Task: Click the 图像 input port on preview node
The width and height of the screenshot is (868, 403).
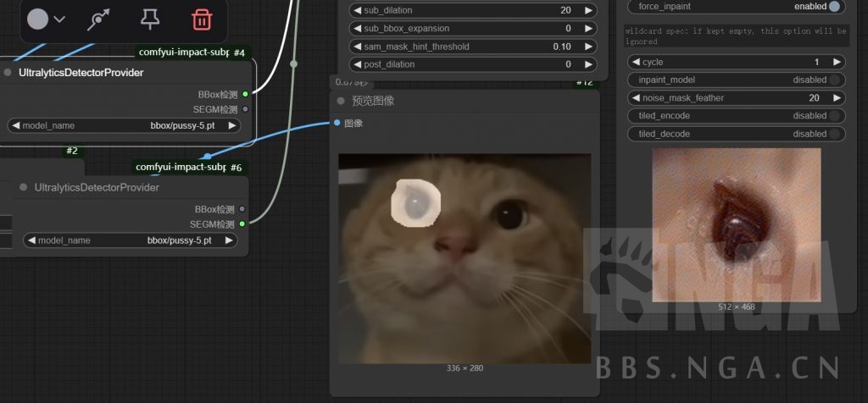Action: 337,123
